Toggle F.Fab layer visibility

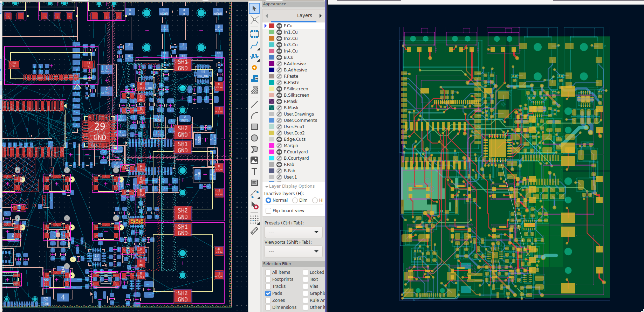pyautogui.click(x=279, y=165)
